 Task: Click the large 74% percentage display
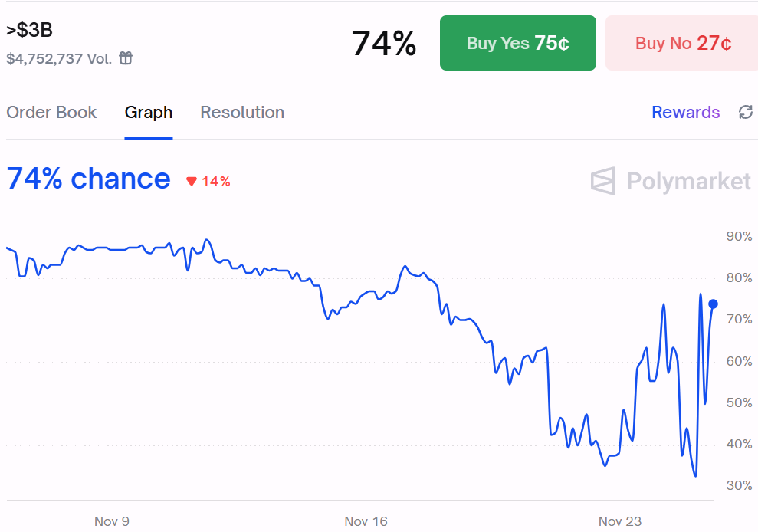click(382, 43)
